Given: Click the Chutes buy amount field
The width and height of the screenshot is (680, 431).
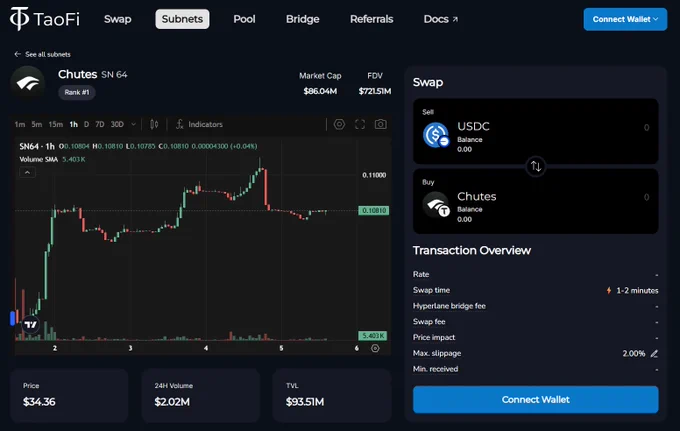Looking at the screenshot, I should (x=646, y=197).
